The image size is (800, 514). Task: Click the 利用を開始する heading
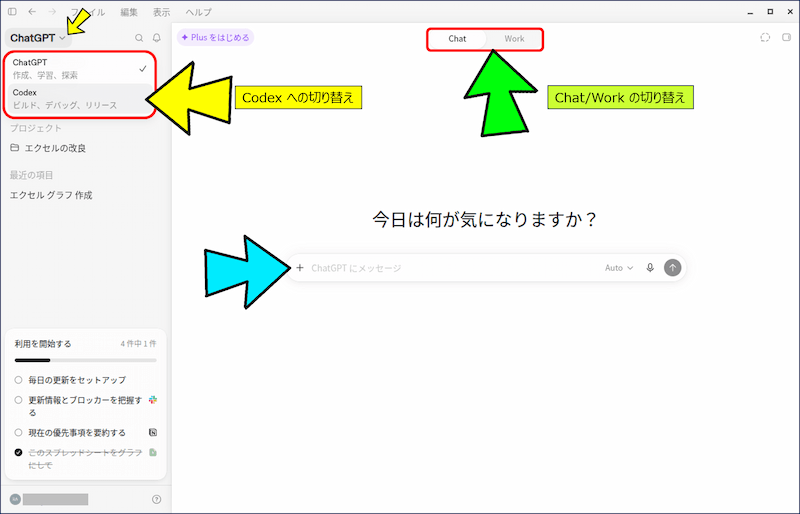click(43, 344)
